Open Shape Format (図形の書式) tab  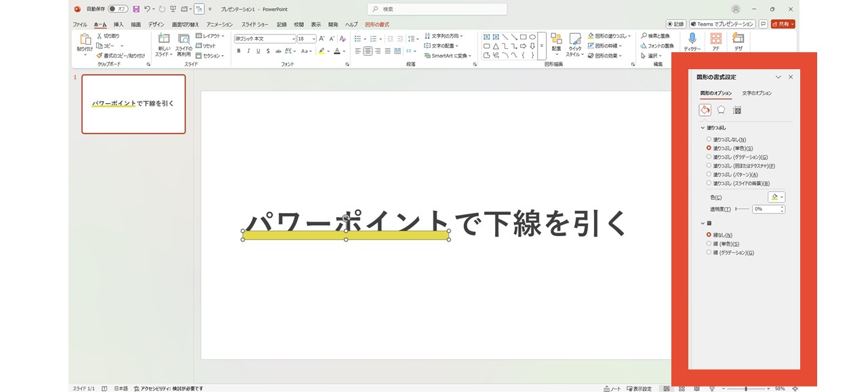[377, 24]
